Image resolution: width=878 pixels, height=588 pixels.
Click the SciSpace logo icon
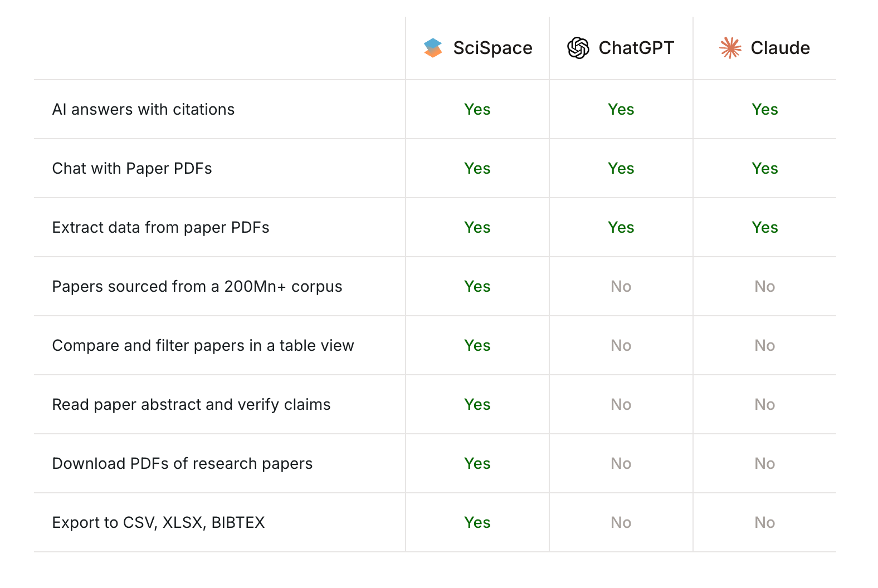(x=433, y=48)
